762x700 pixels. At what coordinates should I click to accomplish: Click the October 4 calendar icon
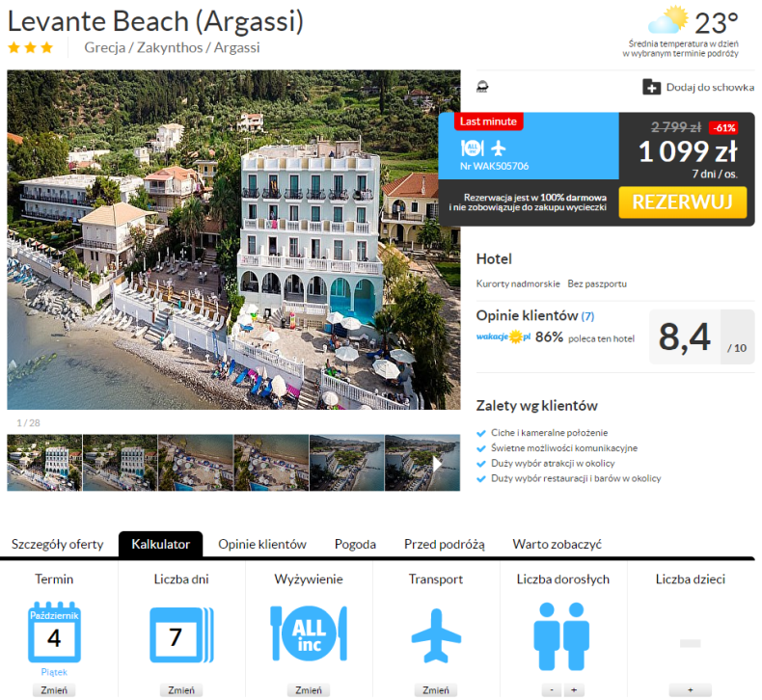54,632
